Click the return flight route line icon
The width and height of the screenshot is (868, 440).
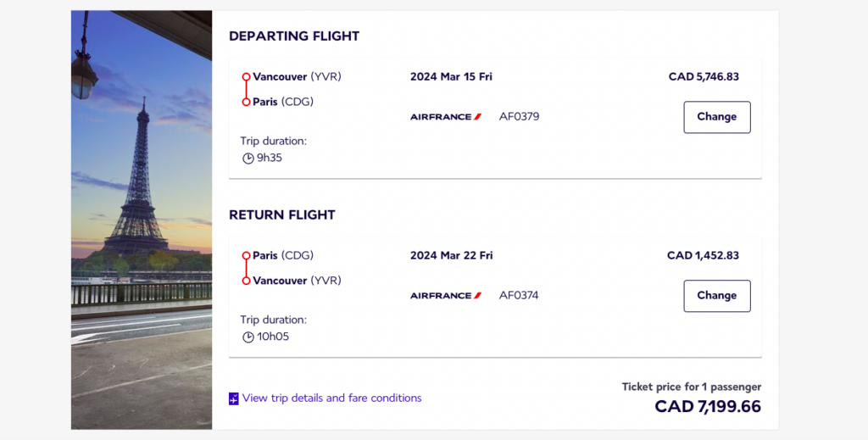[246, 268]
